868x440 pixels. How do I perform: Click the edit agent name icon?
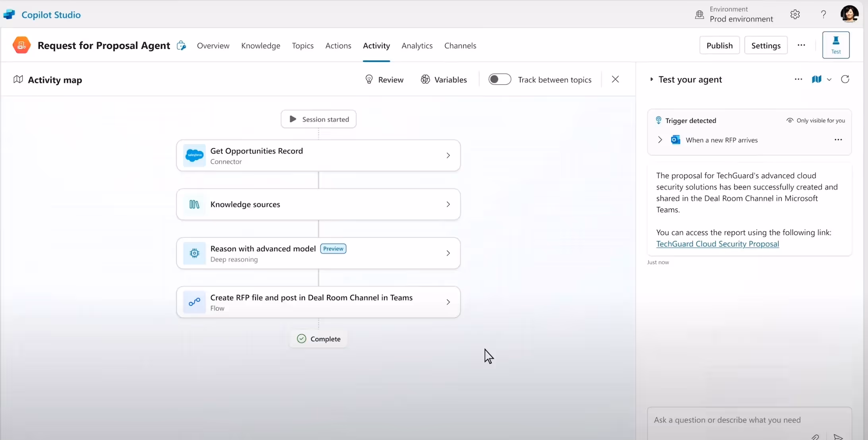pos(181,45)
